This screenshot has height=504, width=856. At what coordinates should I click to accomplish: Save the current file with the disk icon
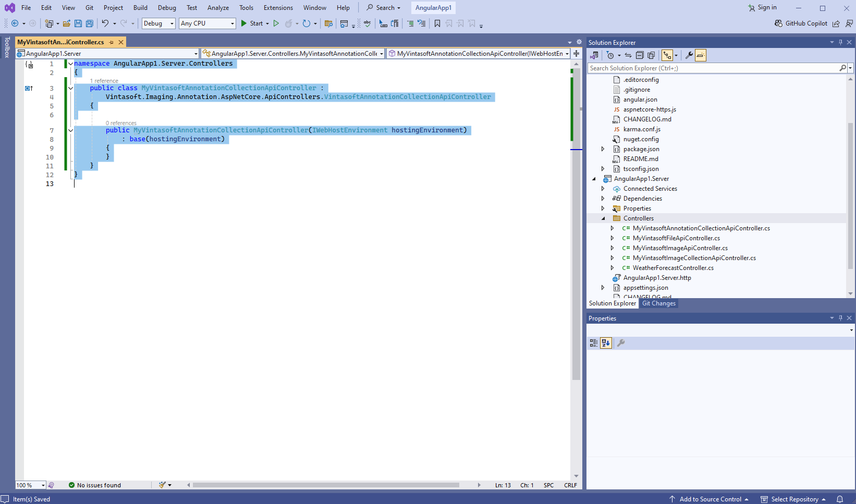78,23
